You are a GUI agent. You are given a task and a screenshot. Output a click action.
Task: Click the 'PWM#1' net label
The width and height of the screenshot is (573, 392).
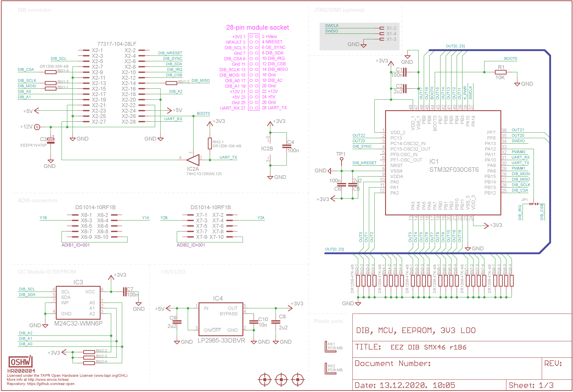pyautogui.click(x=518, y=169)
